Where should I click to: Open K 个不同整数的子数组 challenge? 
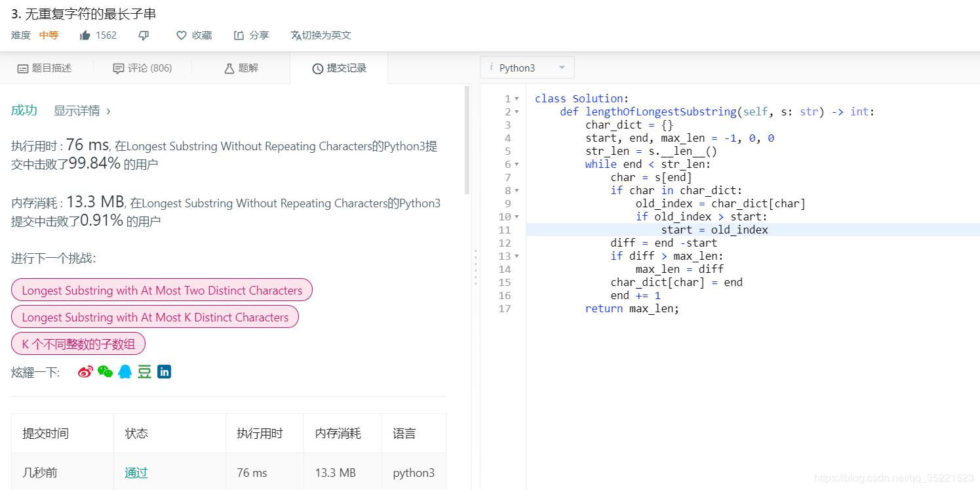[x=78, y=344]
